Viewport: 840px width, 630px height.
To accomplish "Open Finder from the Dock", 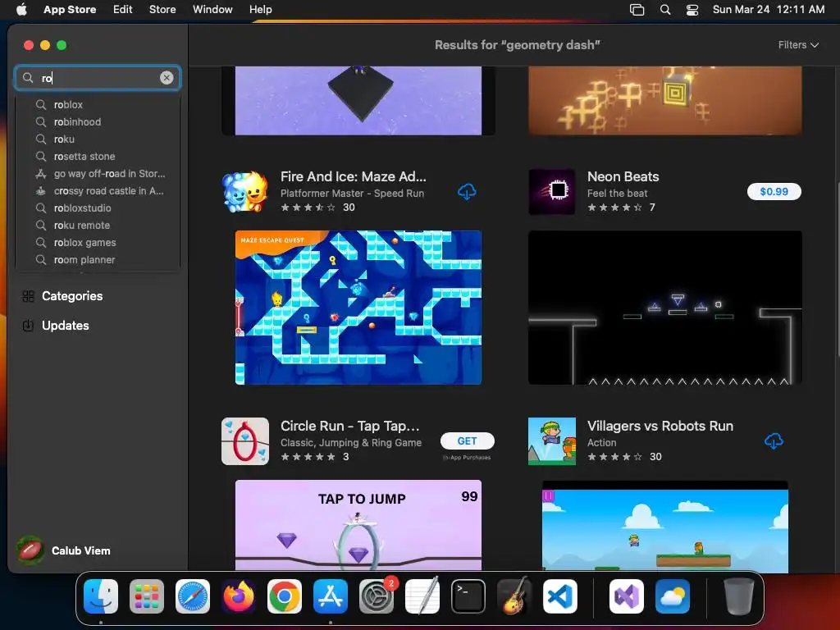I will click(101, 596).
